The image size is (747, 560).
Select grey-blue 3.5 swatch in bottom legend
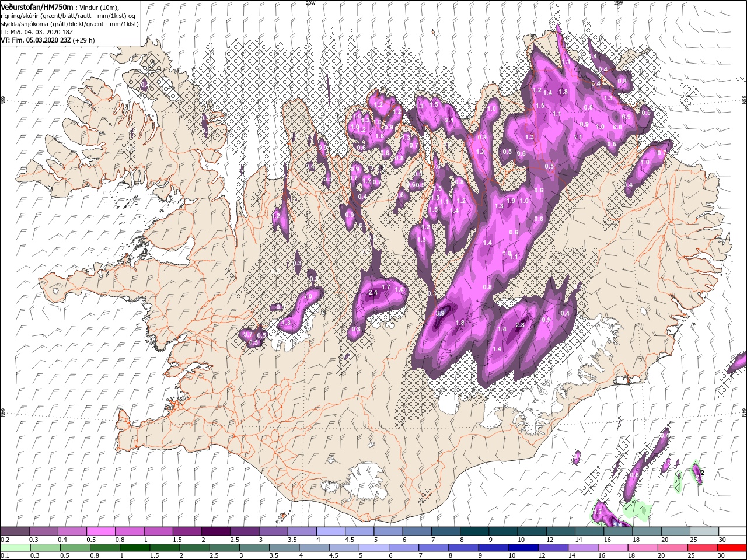coord(284,548)
